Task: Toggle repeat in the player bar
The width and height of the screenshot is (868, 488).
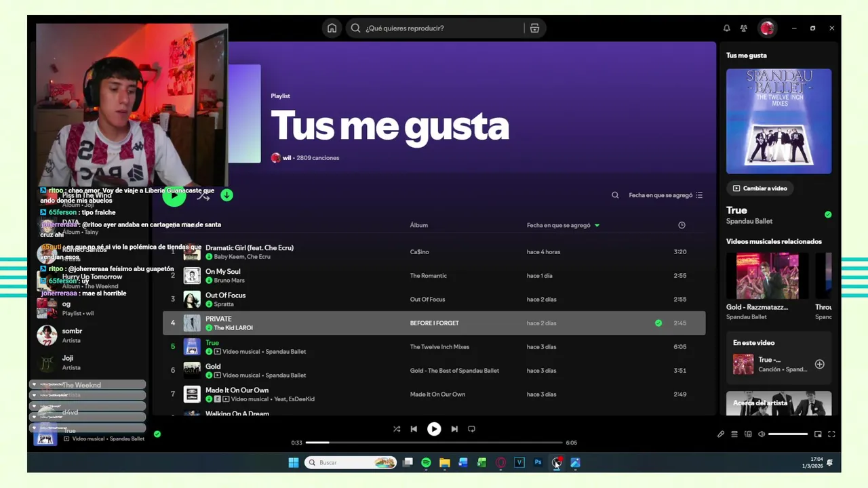Action: tap(471, 429)
